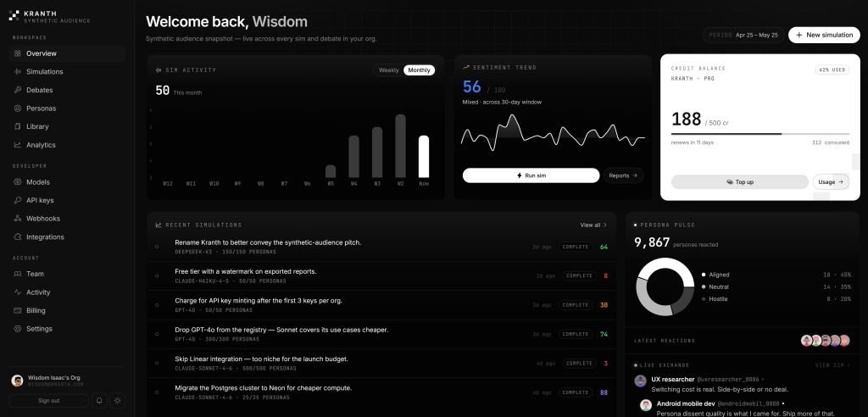Click the API keys key icon
Image resolution: width=868 pixels, height=417 pixels.
[18, 200]
